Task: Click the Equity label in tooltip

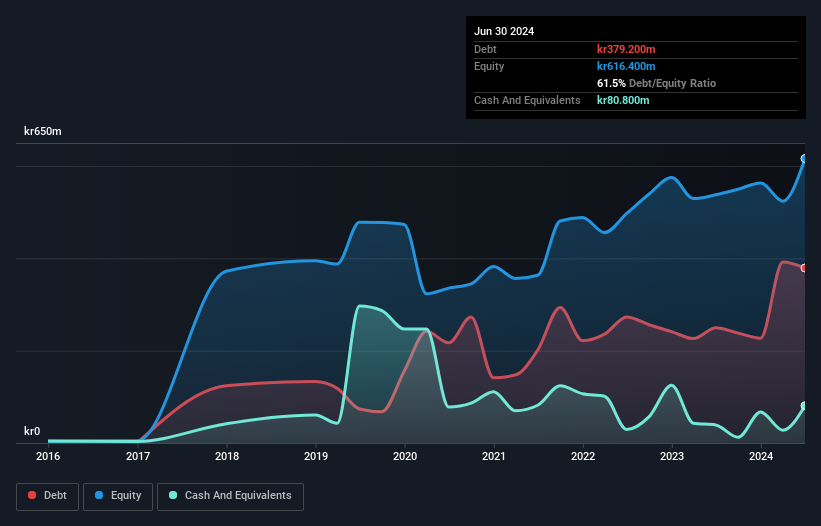Action: tap(489, 66)
